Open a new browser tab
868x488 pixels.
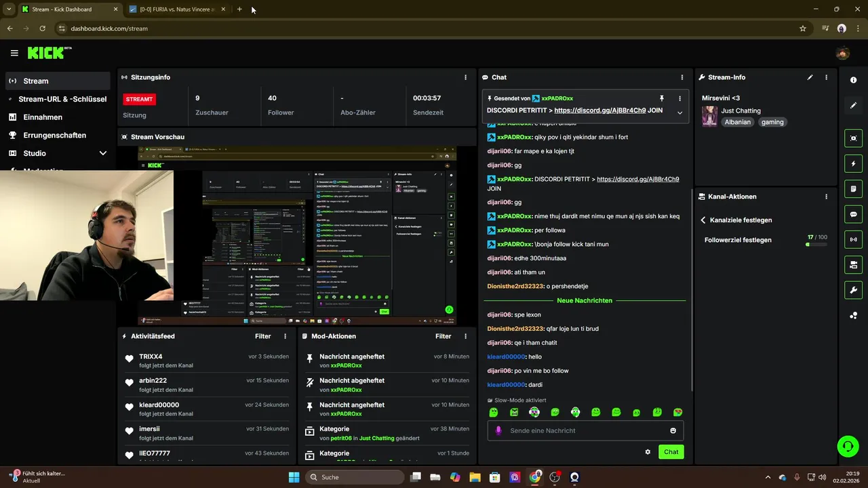239,9
